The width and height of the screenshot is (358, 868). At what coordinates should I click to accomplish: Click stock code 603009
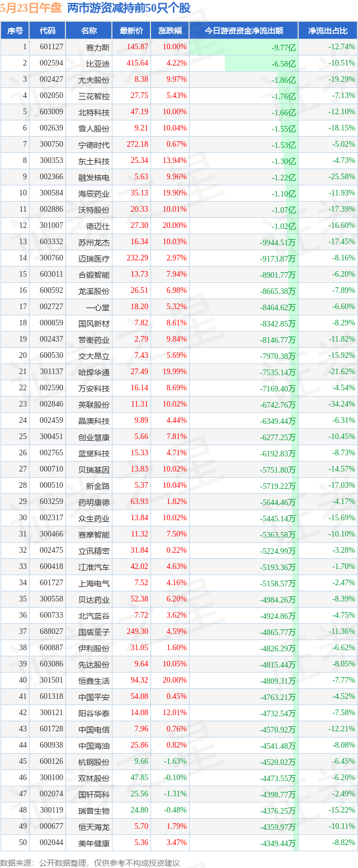pyautogui.click(x=51, y=112)
